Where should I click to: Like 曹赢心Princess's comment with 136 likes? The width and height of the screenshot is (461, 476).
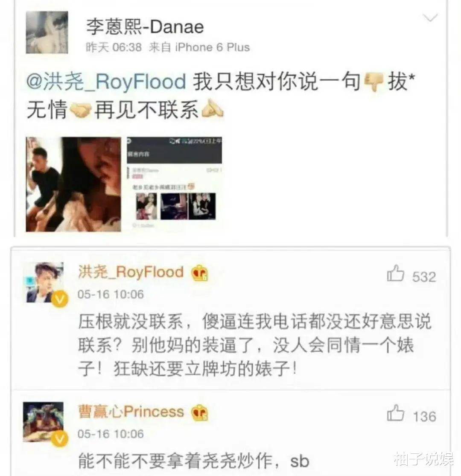[x=395, y=413]
